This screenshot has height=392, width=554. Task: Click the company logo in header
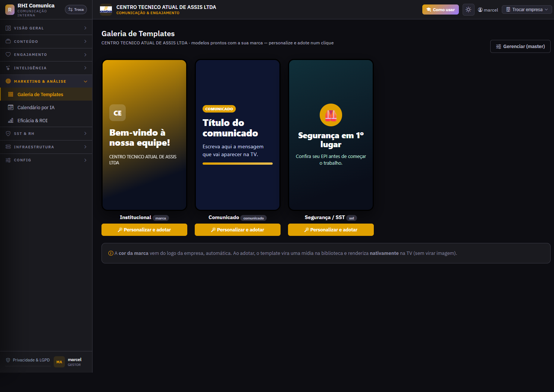click(106, 10)
